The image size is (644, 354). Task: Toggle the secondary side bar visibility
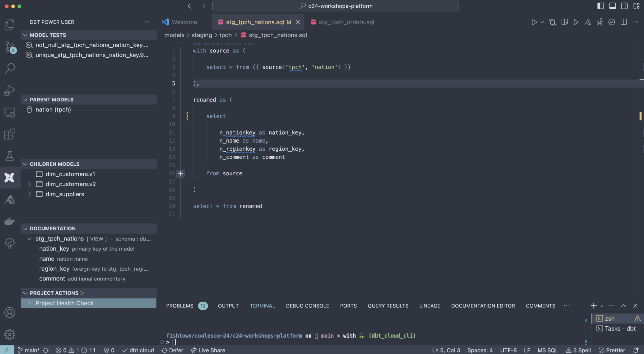[624, 6]
